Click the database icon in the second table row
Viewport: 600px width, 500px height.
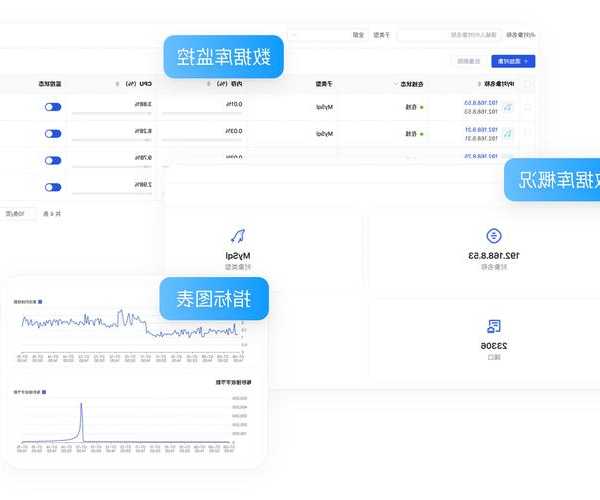click(508, 132)
